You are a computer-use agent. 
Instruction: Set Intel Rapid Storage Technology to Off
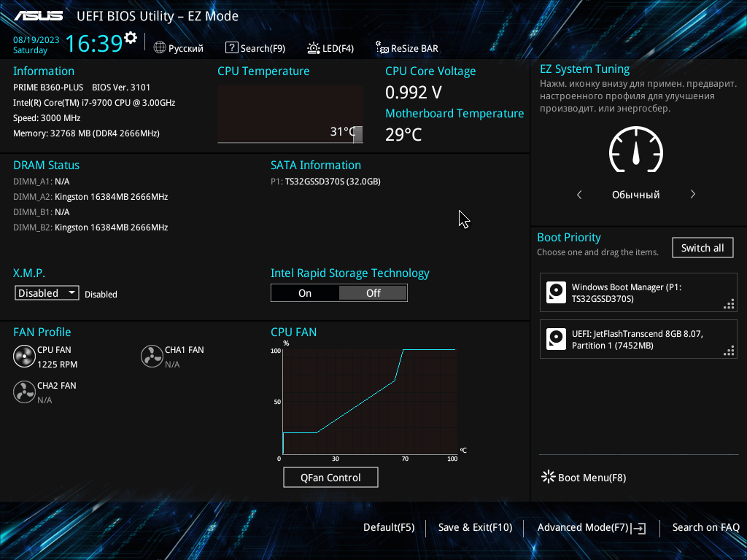[373, 293]
